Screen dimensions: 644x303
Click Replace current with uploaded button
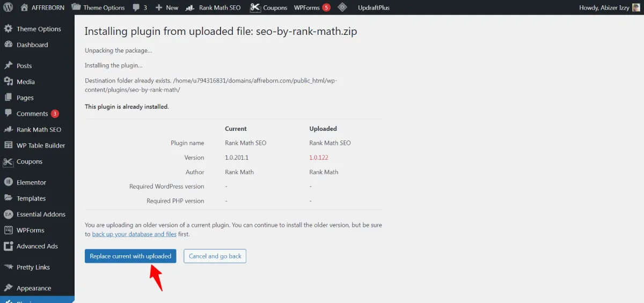point(130,256)
